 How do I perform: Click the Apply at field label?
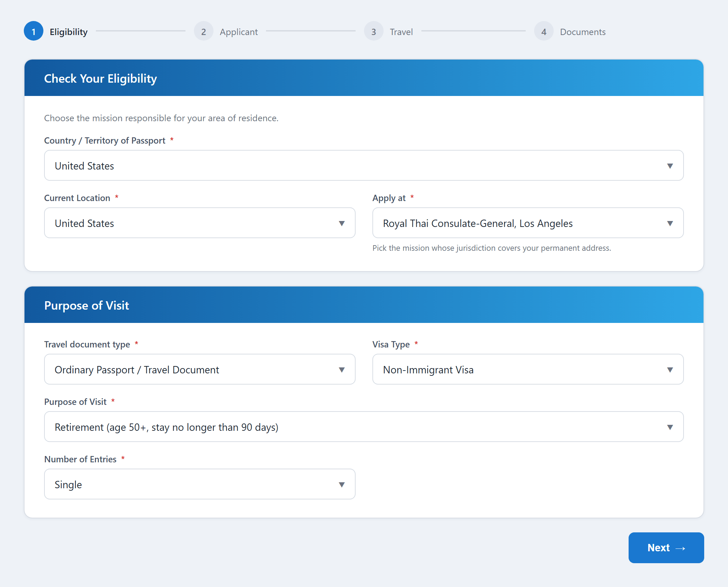tap(389, 198)
